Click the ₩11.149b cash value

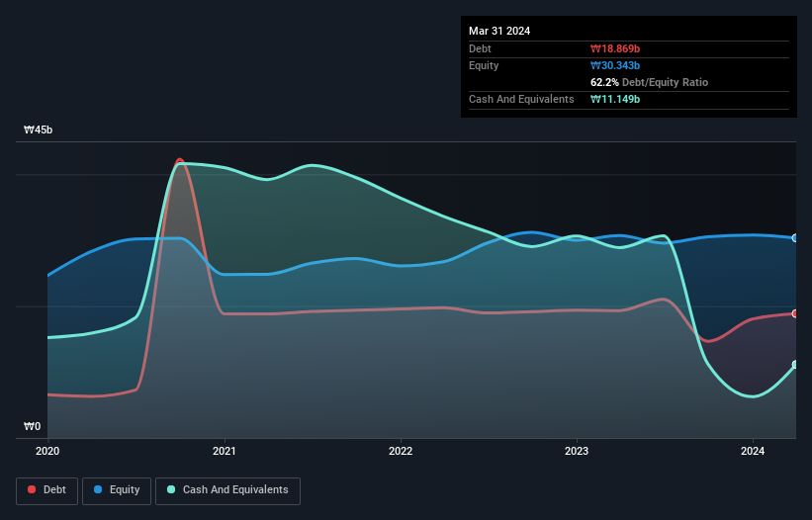615,99
